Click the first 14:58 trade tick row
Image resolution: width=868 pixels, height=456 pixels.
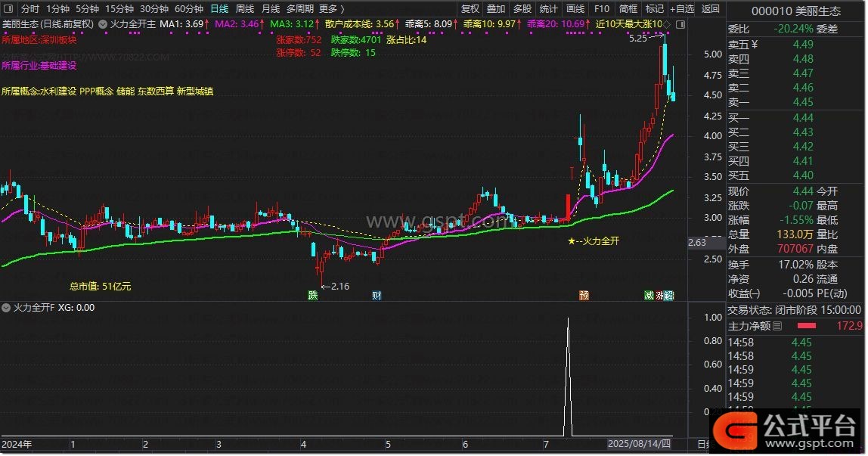click(795, 343)
